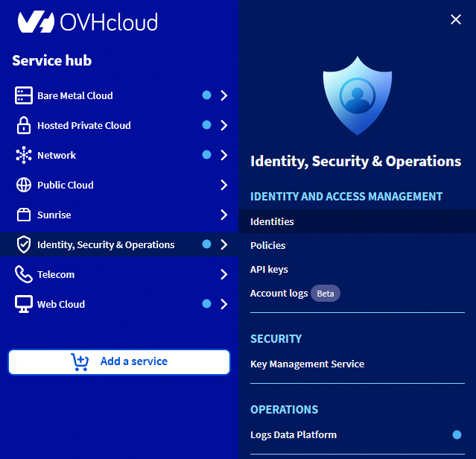The height and width of the screenshot is (459, 476).
Task: Click the Network nodes icon
Action: click(24, 155)
